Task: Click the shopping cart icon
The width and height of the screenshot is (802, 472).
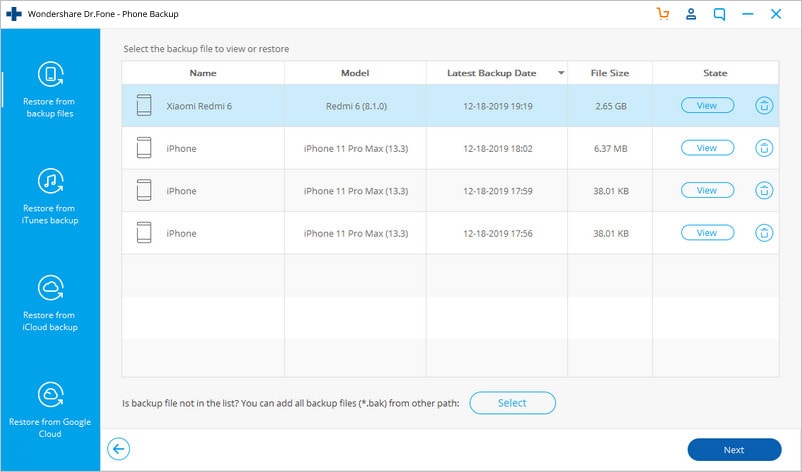Action: click(662, 14)
